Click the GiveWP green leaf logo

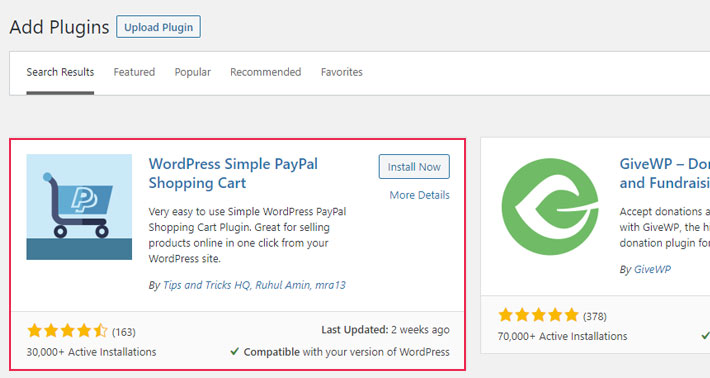point(550,206)
